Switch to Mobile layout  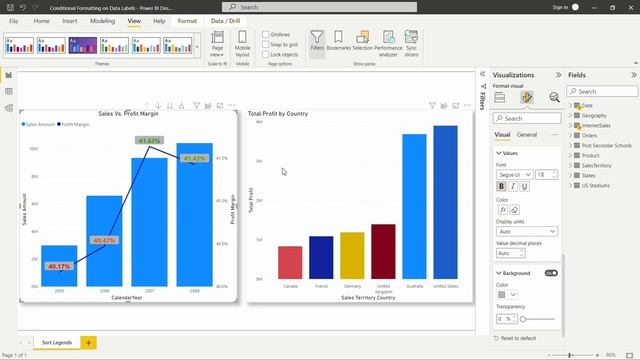(x=242, y=44)
